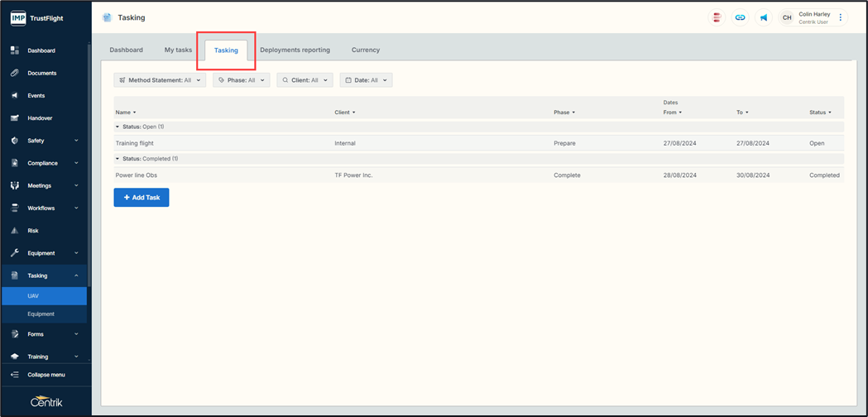Image resolution: width=868 pixels, height=417 pixels.
Task: Click the Events icon in sidebar
Action: click(x=15, y=95)
